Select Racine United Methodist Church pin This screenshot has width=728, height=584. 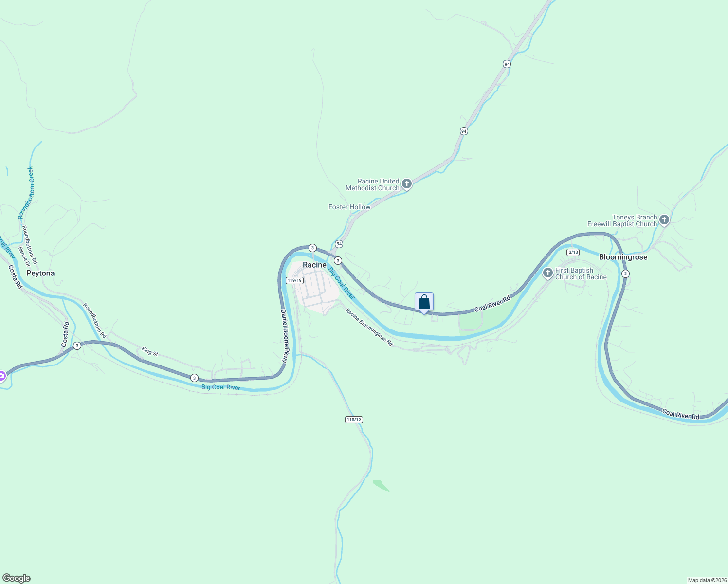[407, 184]
